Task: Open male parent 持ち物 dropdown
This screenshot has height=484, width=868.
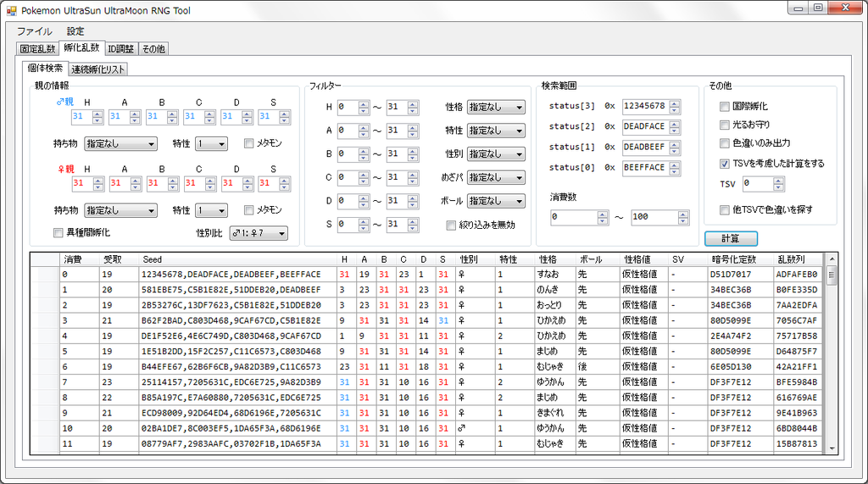Action: 120,144
